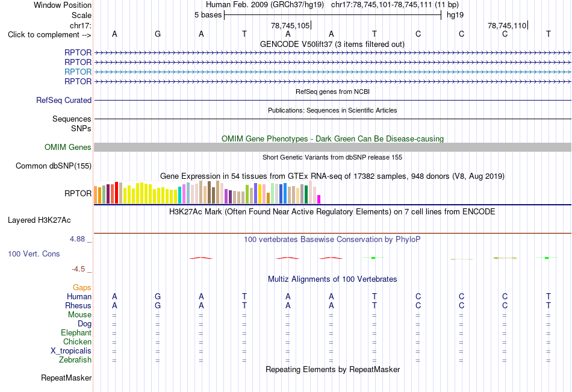Click the orange 'Gaps' label
The image size is (572, 392).
82,288
